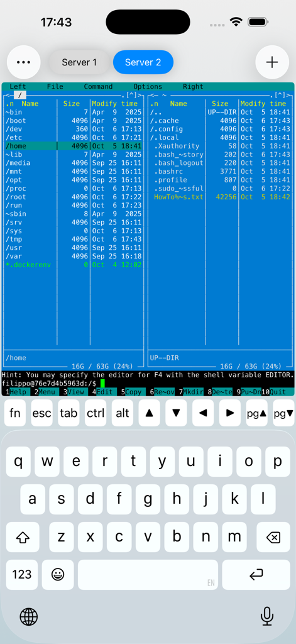
Task: Select .dockerenv file in left panel
Action: [73, 265]
